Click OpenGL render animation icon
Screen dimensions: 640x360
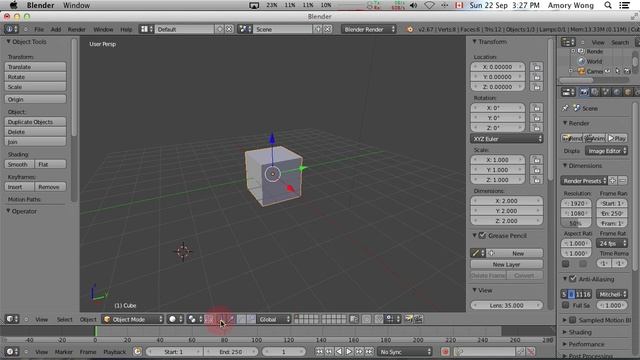[418, 319]
